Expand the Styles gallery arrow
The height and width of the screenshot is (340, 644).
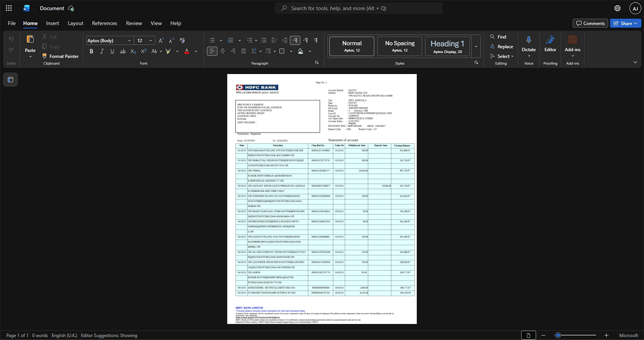click(x=476, y=46)
